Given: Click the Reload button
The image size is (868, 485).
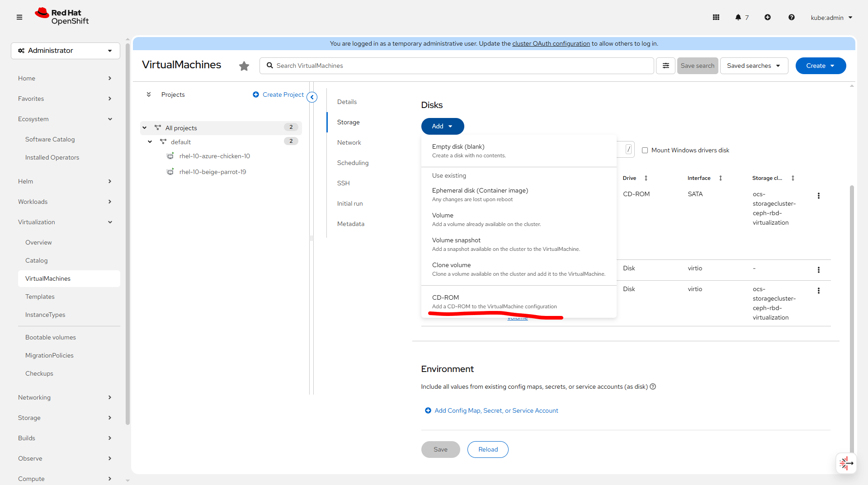Looking at the screenshot, I should point(488,449).
